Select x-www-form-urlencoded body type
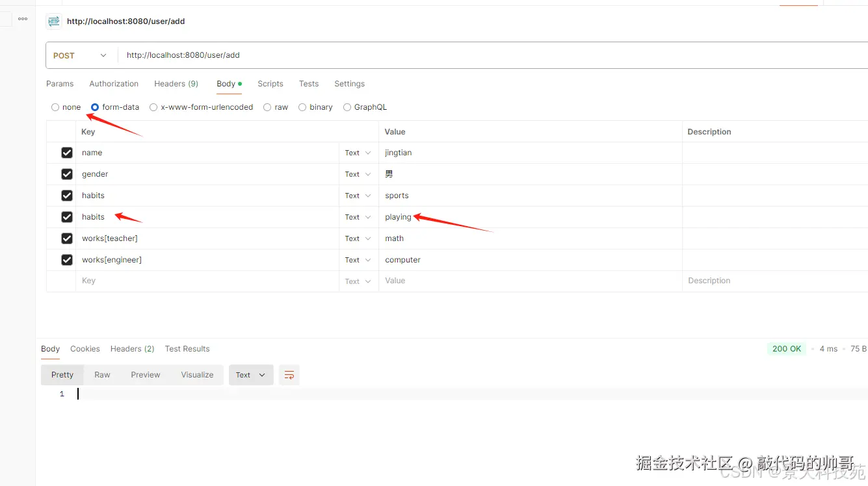This screenshot has height=486, width=868. 153,107
